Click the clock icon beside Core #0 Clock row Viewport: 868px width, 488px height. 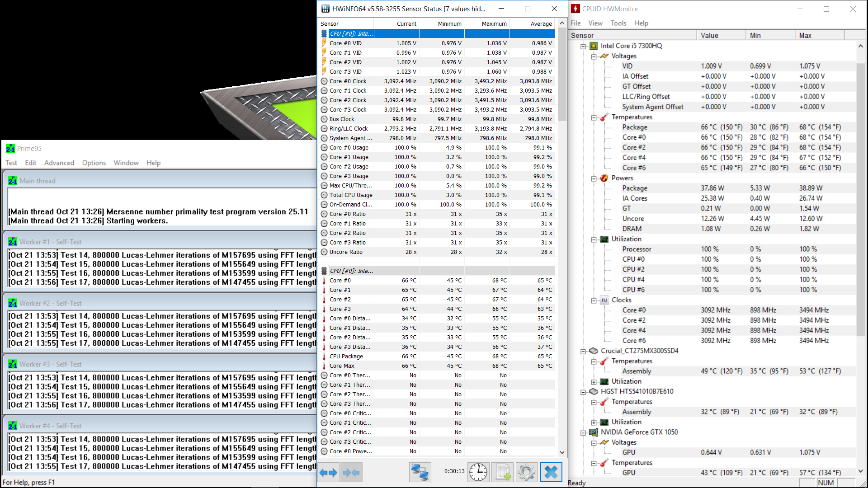(x=324, y=81)
